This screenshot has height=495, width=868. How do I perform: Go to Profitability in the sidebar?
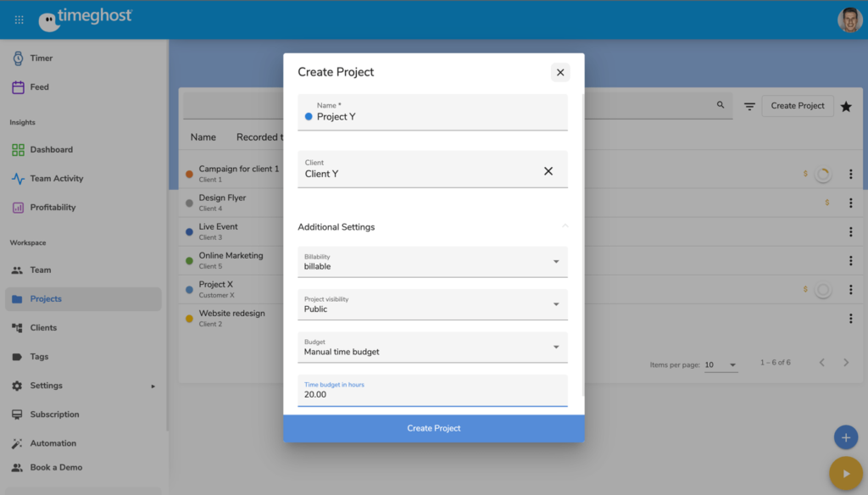53,208
